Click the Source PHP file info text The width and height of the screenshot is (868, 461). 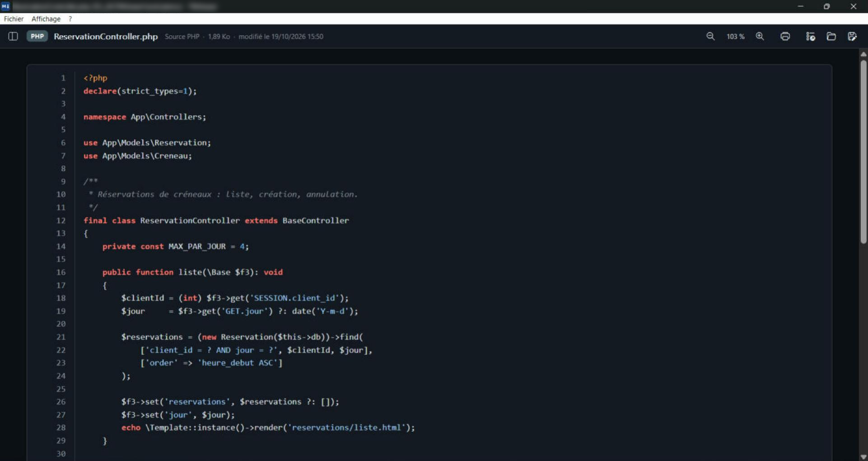pyautogui.click(x=182, y=36)
